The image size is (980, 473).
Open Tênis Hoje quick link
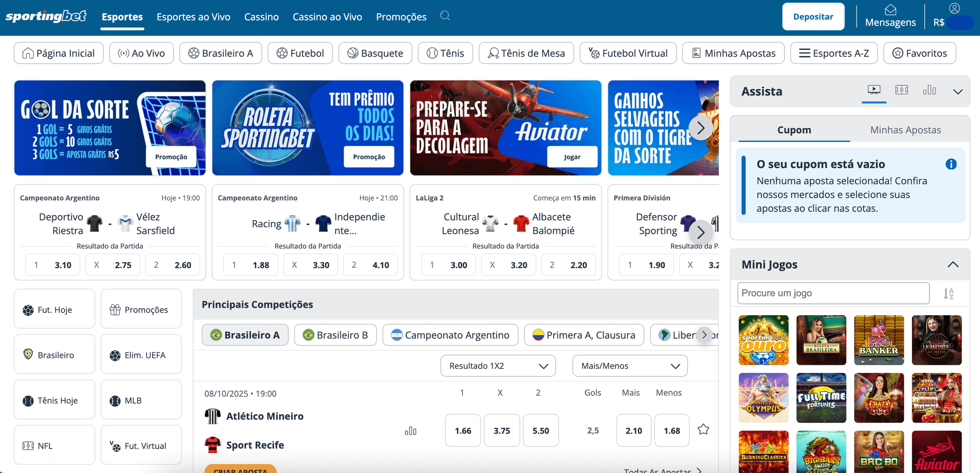click(55, 400)
